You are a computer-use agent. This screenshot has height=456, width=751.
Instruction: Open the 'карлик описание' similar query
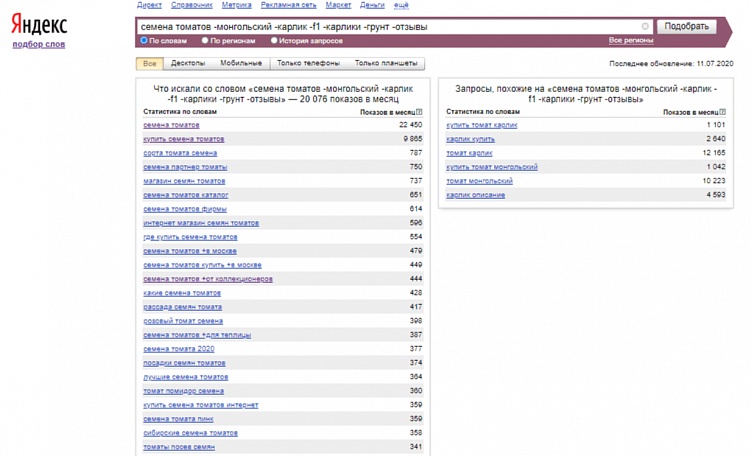(x=476, y=195)
